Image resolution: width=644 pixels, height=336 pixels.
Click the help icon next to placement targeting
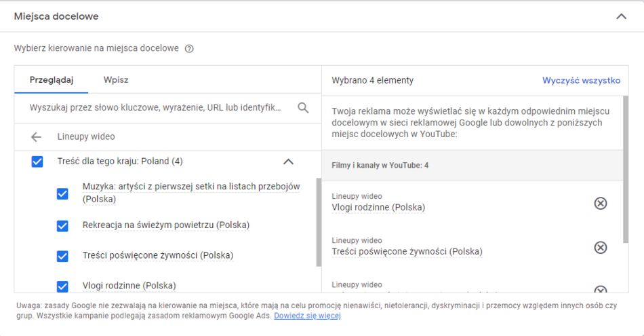coord(189,49)
